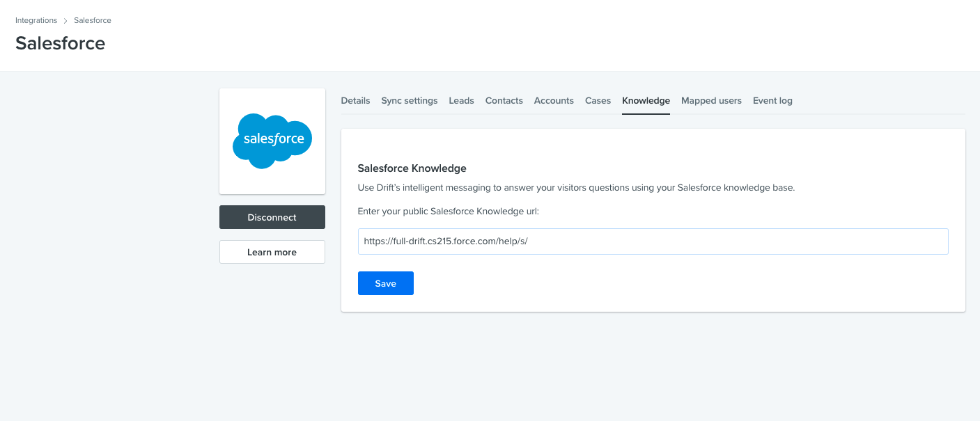980x421 pixels.
Task: View the Cases tab
Action: tap(598, 101)
